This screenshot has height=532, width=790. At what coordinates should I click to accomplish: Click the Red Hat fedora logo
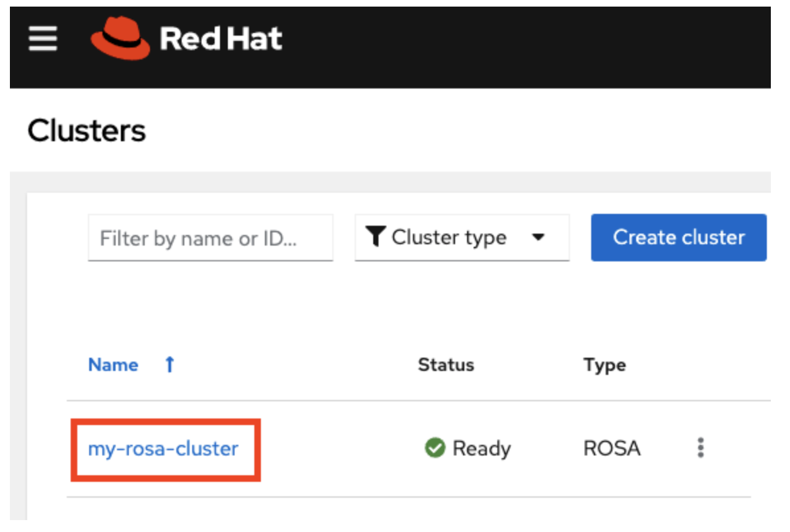tap(120, 38)
